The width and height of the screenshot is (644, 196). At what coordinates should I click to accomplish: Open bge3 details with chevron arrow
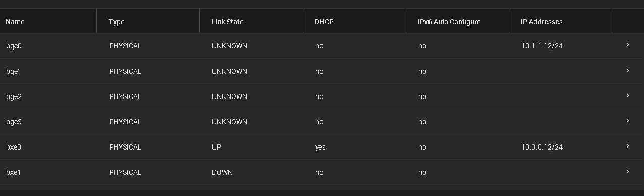point(627,121)
